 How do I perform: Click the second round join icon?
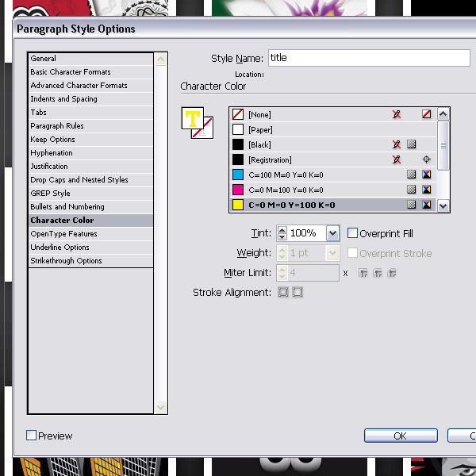[378, 273]
